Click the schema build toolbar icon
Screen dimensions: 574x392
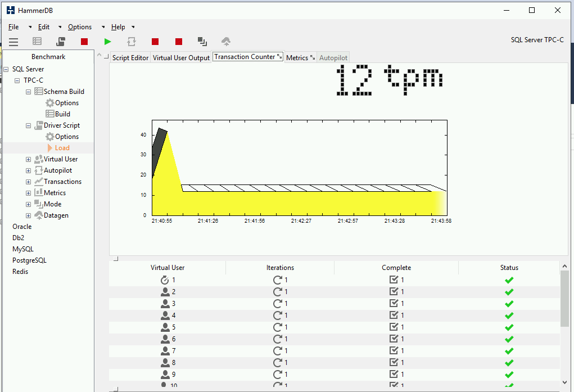click(x=37, y=42)
